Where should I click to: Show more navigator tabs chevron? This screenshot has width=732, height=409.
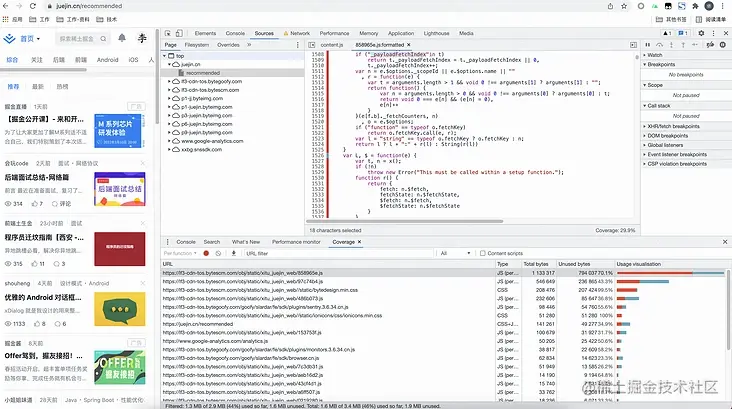tap(249, 45)
